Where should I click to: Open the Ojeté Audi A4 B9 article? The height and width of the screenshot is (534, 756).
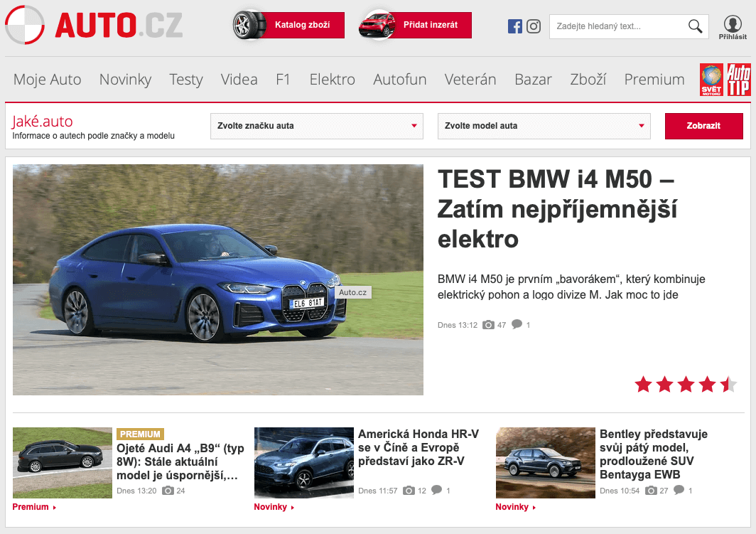[180, 461]
